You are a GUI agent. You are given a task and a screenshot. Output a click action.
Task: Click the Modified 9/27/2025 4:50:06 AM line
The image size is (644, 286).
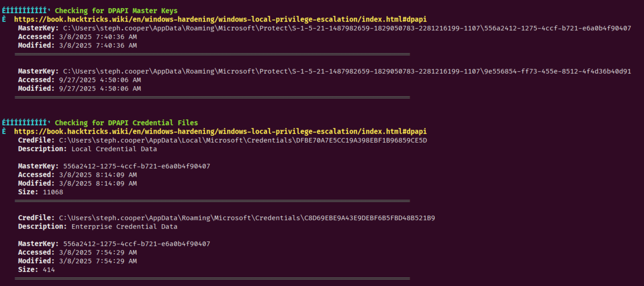coord(100,89)
